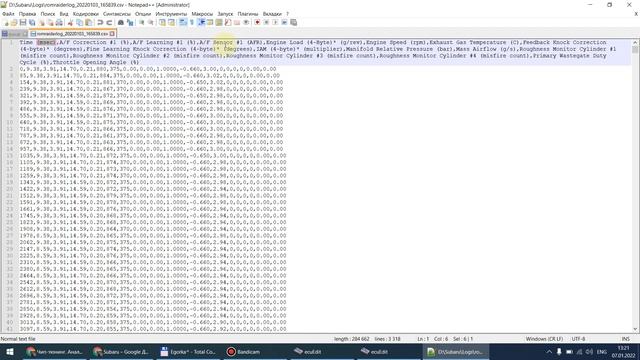The width and height of the screenshot is (640, 360).
Task: Open the ? help menu
Action: [x=287, y=14]
